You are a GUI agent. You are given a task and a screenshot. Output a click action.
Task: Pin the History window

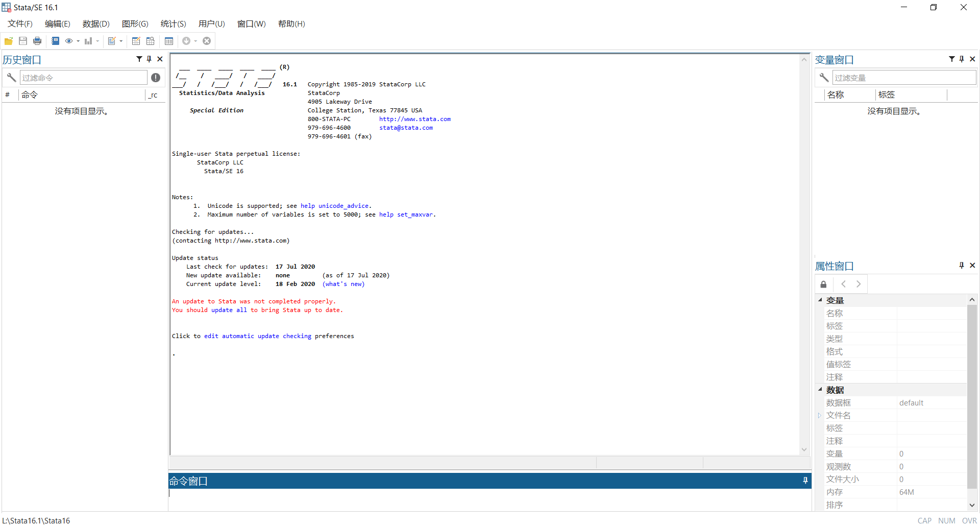(x=149, y=59)
